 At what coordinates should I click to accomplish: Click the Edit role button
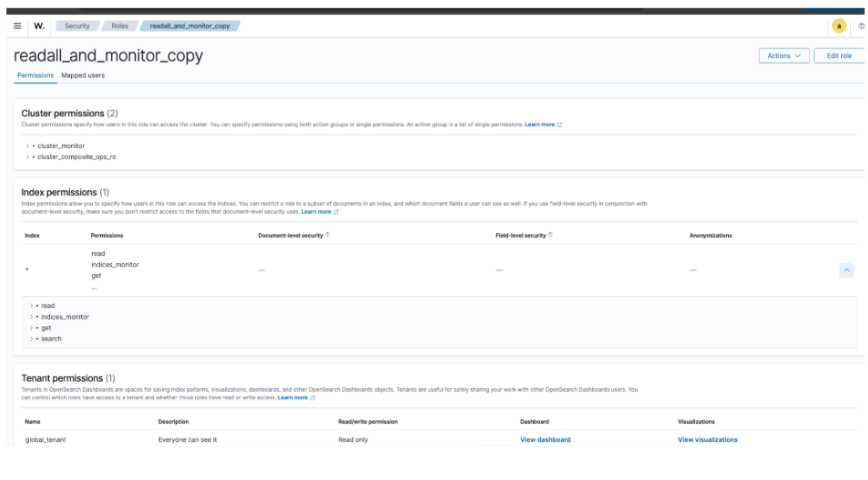point(839,56)
